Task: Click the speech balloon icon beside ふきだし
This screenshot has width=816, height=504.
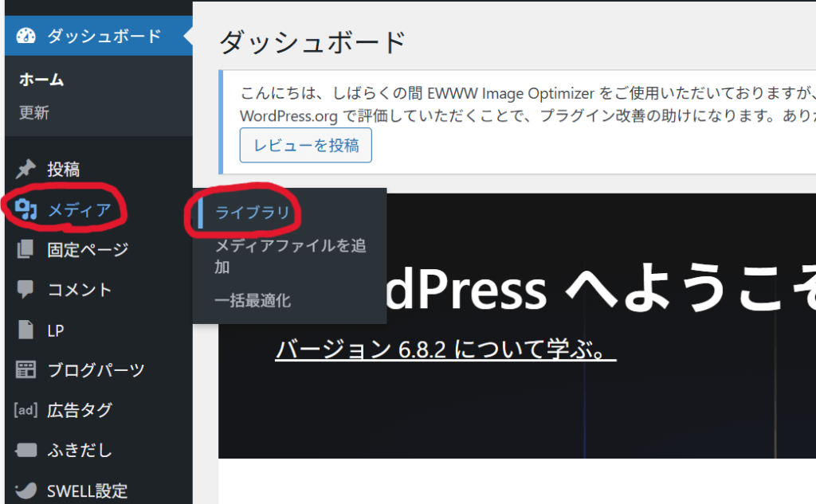Action: pos(26,451)
